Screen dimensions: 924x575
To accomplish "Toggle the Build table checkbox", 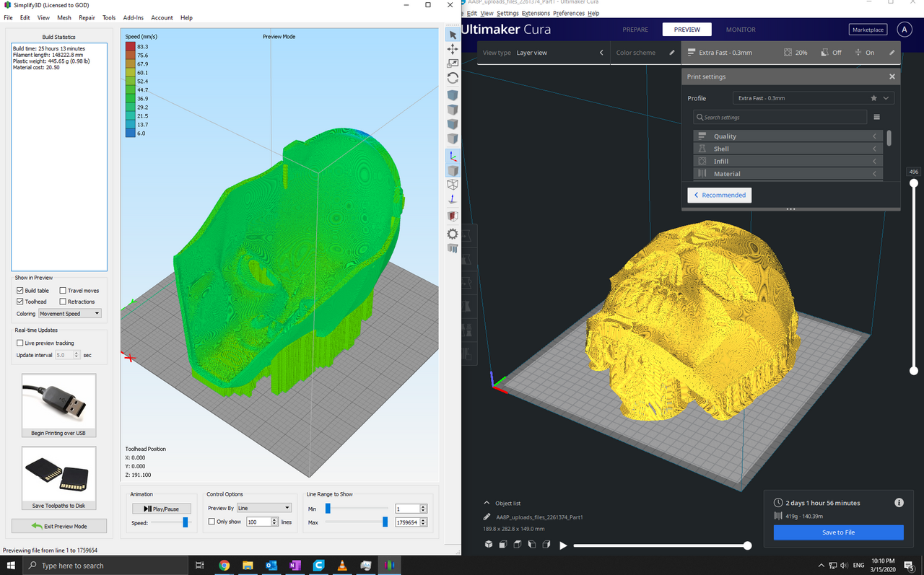I will coord(20,291).
